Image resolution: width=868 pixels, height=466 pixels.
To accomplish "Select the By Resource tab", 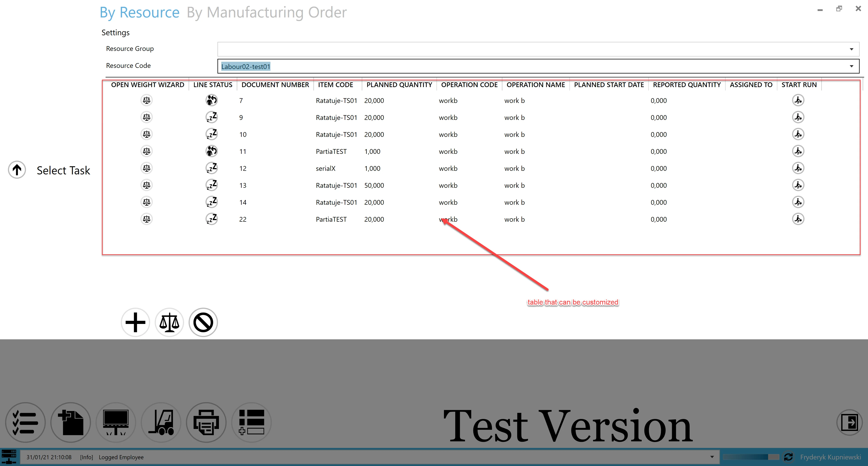I will tap(139, 12).
